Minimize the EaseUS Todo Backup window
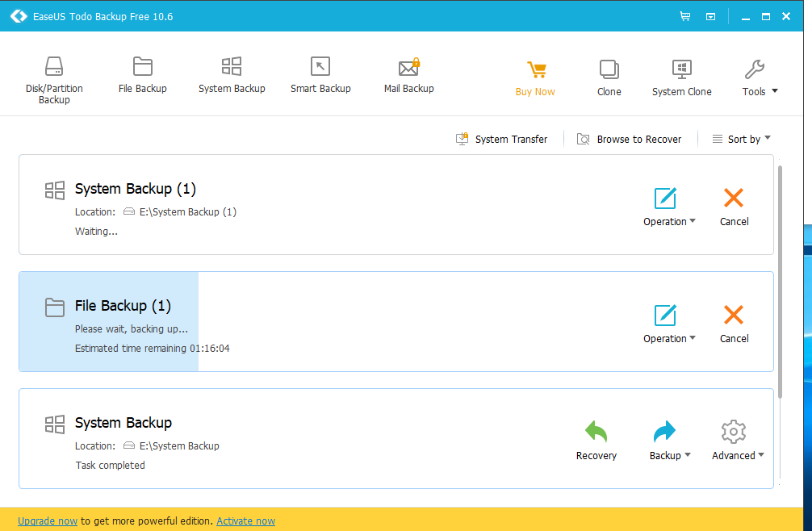 746,17
